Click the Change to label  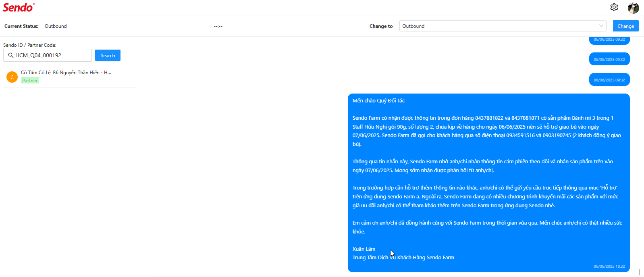[x=381, y=26]
